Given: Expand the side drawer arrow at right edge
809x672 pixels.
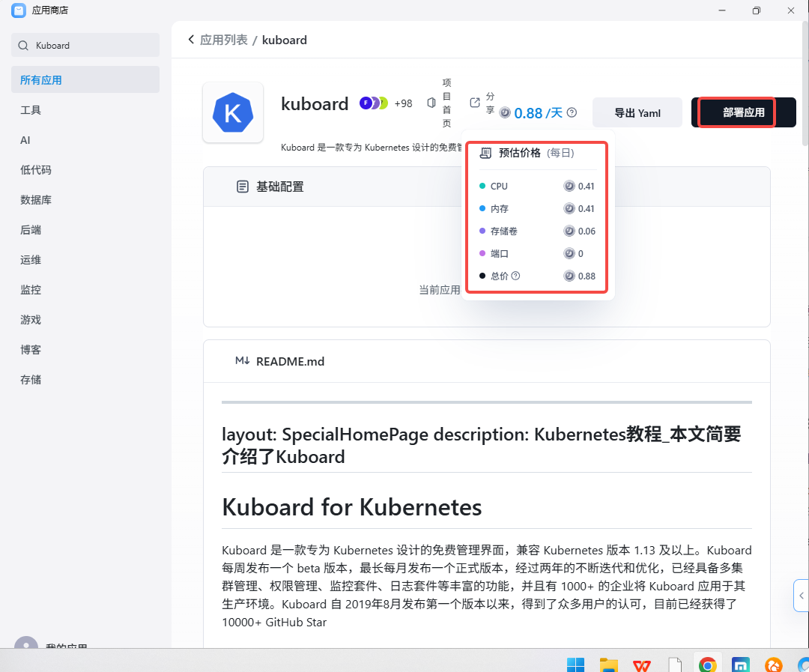Looking at the screenshot, I should coord(802,595).
